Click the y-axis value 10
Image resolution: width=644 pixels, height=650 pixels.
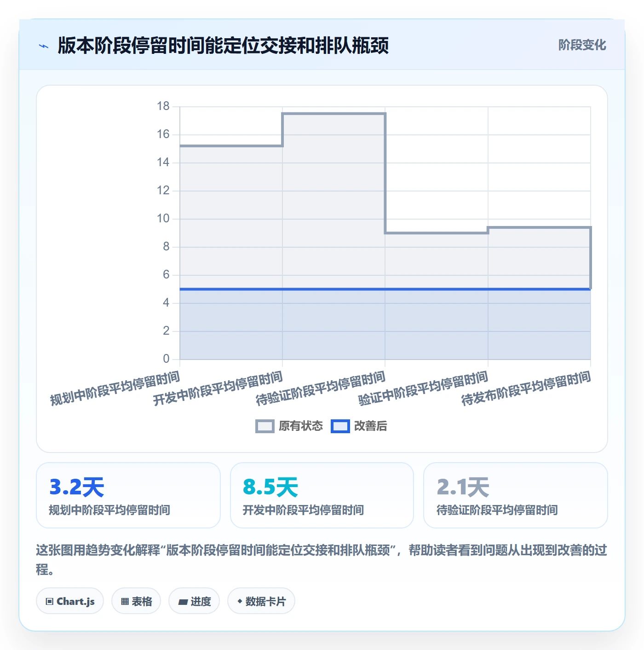point(163,219)
